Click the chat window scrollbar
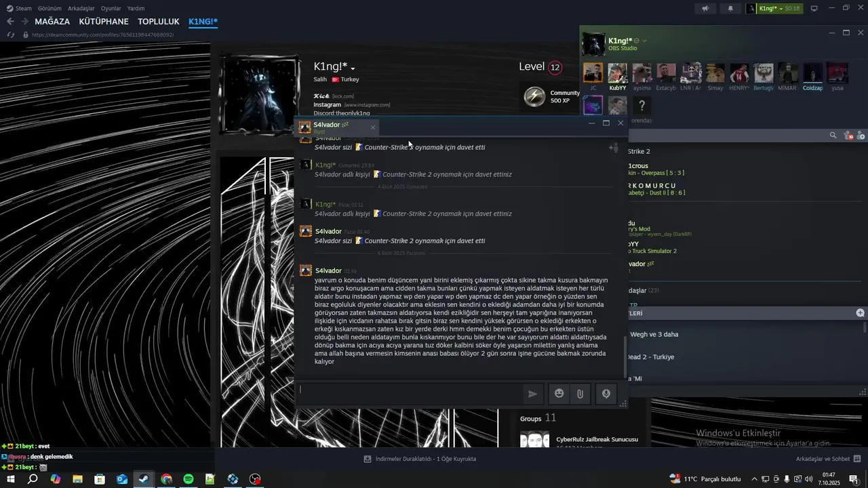 pos(625,356)
